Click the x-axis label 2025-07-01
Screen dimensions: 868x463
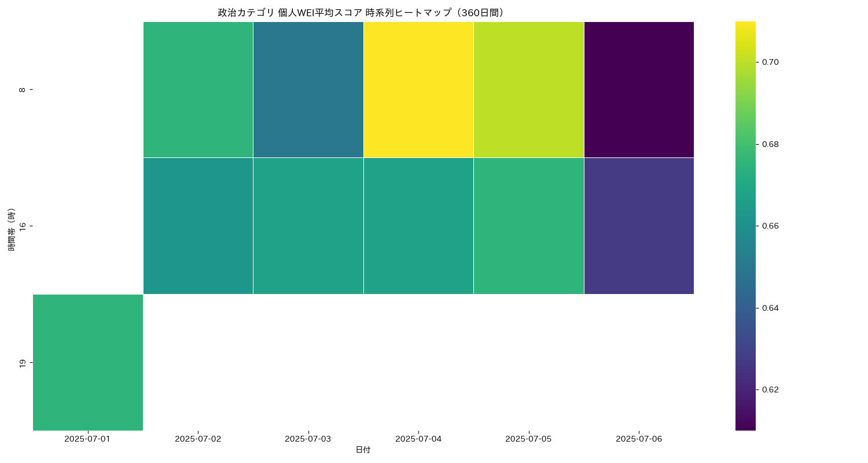click(x=87, y=439)
